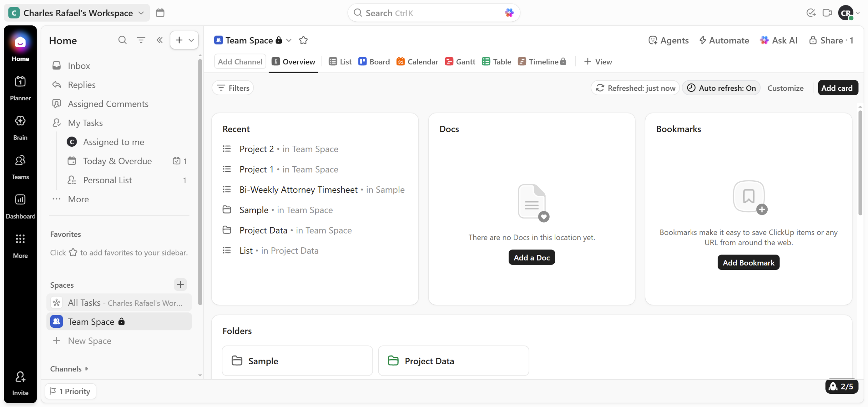
Task: Switch to the Gantt view tab
Action: (460, 62)
